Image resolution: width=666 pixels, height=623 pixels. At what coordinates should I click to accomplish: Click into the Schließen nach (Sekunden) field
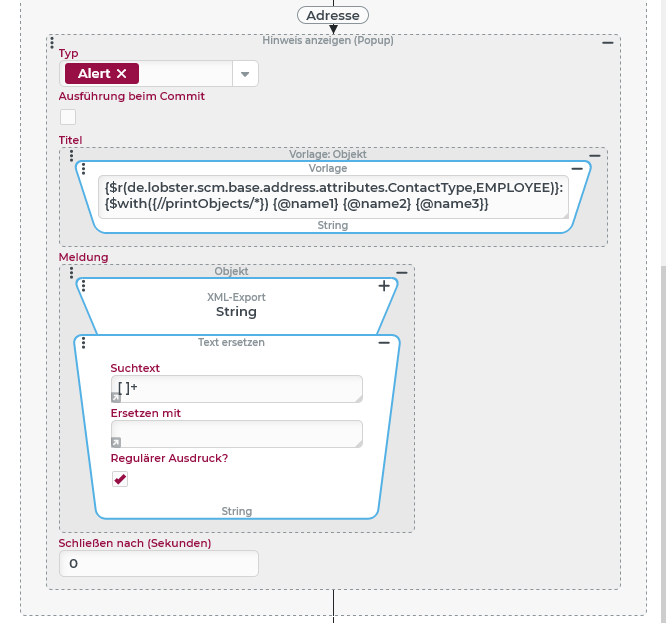159,564
